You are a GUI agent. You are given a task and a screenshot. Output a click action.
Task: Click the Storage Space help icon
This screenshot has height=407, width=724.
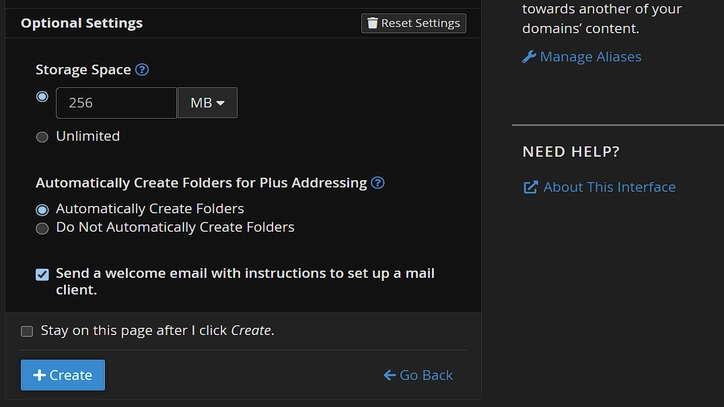pyautogui.click(x=142, y=70)
